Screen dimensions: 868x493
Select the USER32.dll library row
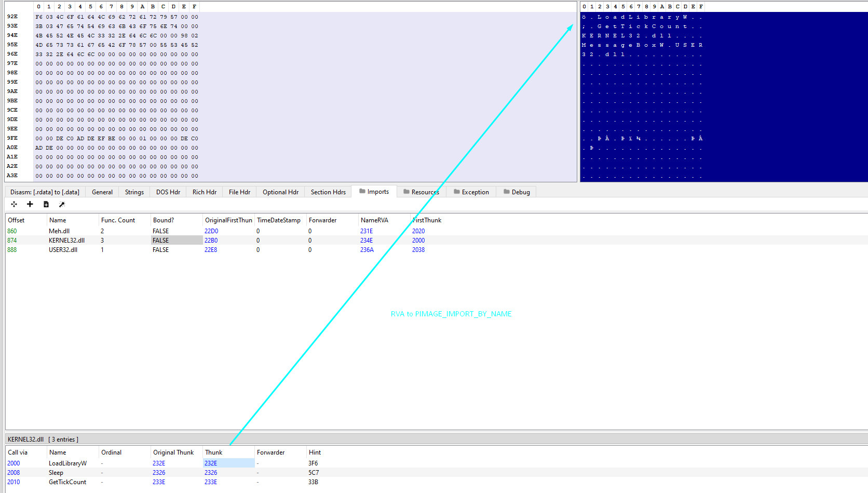click(436, 250)
